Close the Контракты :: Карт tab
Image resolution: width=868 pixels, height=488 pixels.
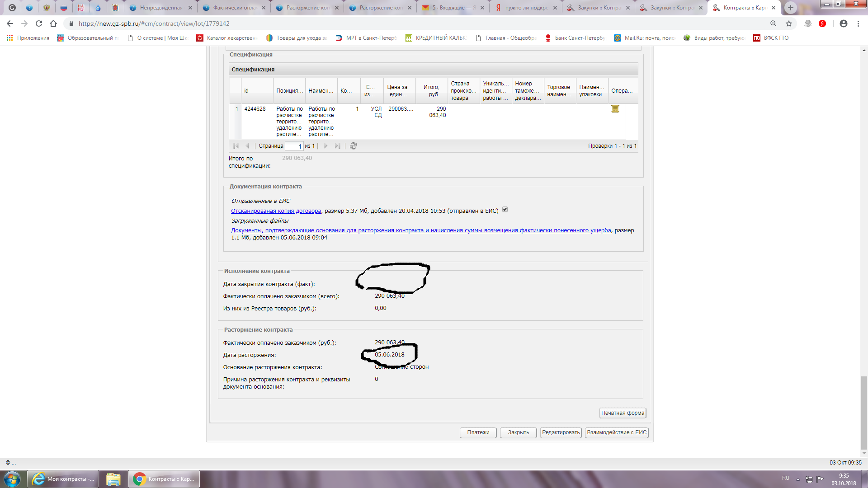(x=774, y=8)
